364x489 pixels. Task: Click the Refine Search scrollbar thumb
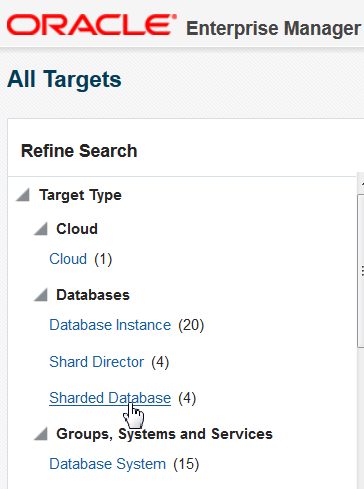[361, 271]
